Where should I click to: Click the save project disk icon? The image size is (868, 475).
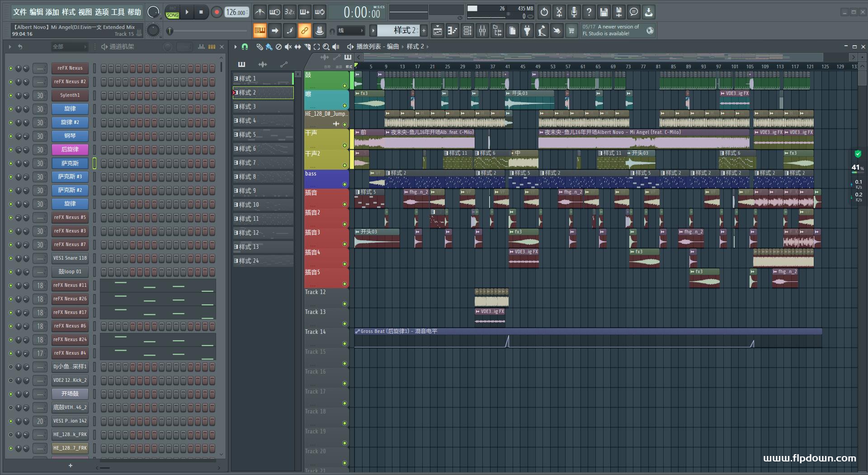(604, 12)
